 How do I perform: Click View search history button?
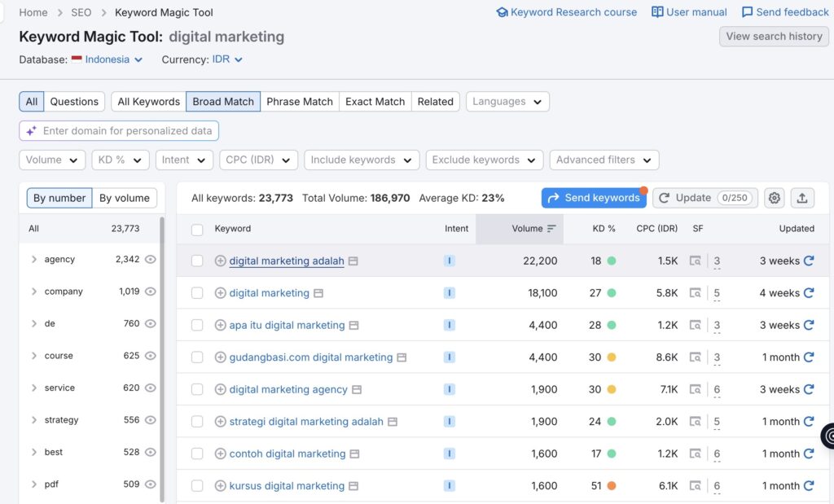click(x=774, y=36)
